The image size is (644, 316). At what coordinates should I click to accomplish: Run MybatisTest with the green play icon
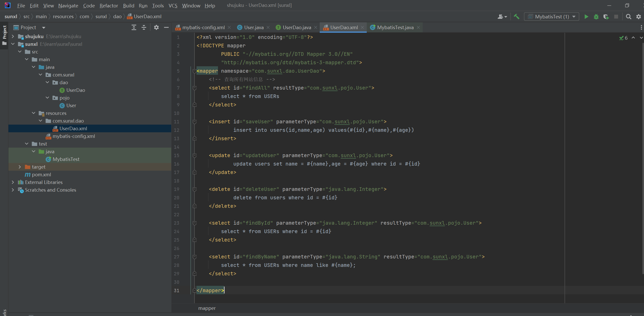click(x=586, y=17)
